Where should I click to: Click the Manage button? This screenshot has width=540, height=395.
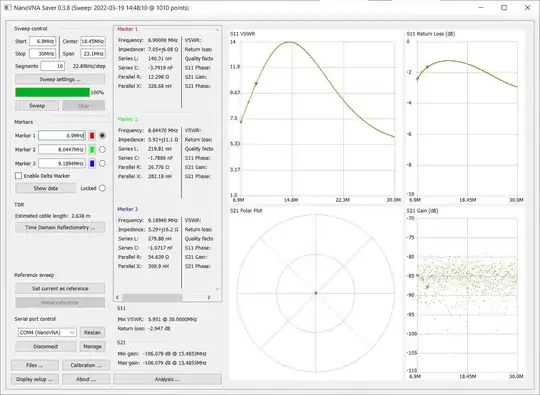click(x=92, y=346)
